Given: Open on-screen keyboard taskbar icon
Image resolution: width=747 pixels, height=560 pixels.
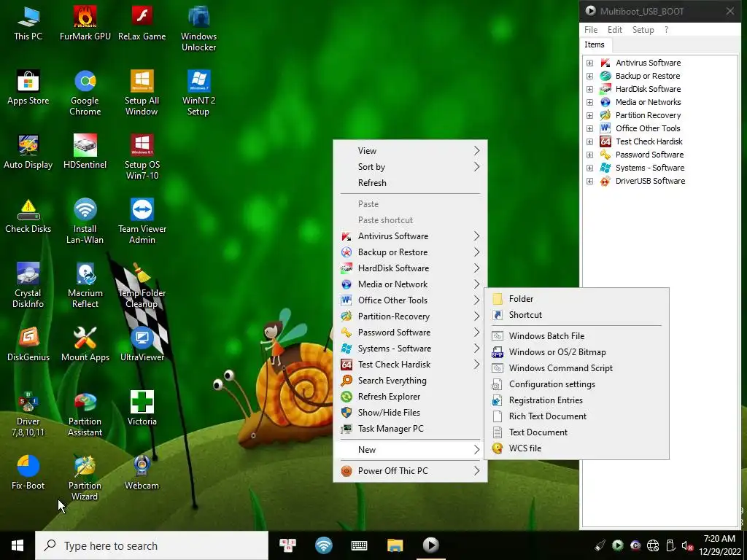Looking at the screenshot, I should click(359, 545).
